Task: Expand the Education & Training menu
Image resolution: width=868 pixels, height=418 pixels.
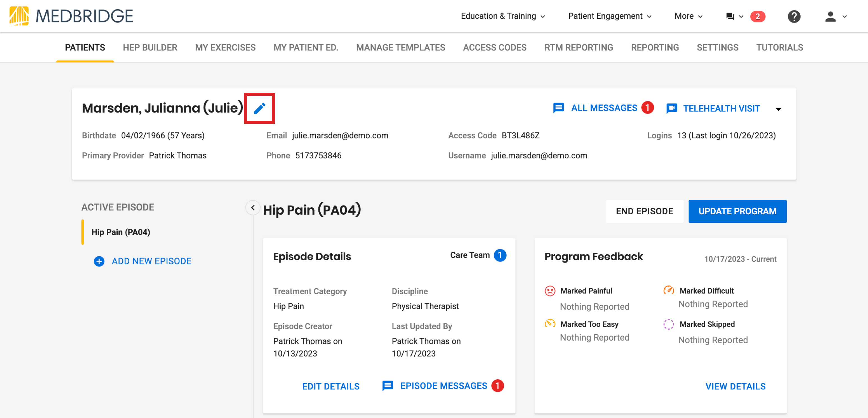Action: tap(503, 16)
